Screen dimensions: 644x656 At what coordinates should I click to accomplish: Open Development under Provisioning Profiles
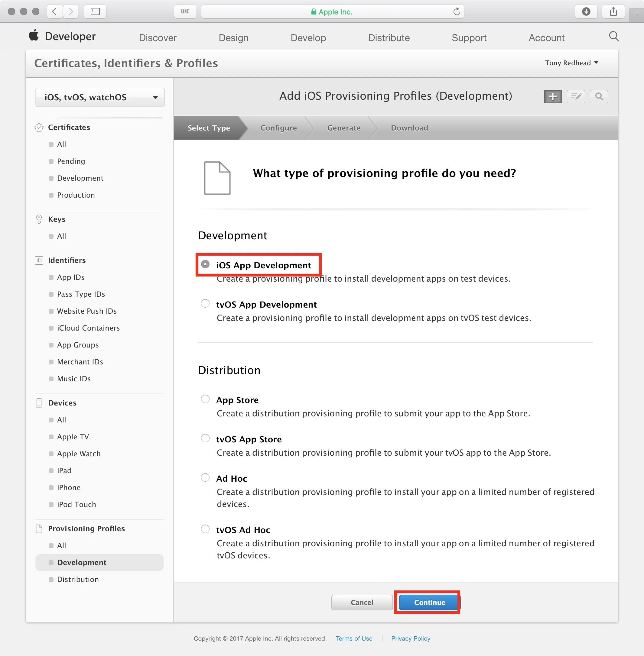click(x=99, y=563)
